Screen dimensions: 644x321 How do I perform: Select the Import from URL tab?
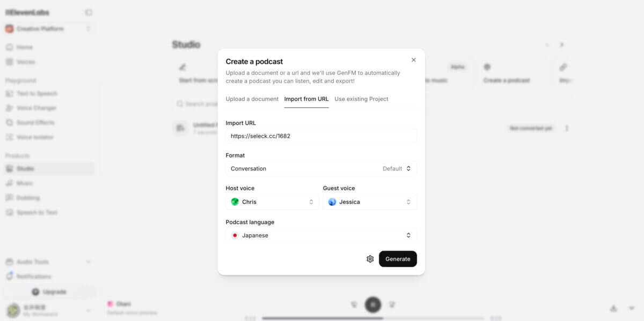click(x=306, y=99)
